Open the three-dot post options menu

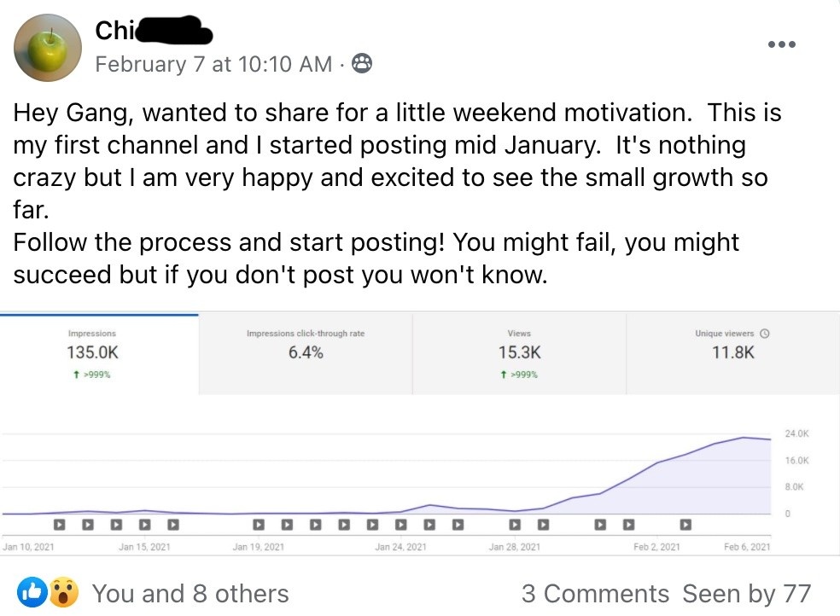[x=781, y=44]
